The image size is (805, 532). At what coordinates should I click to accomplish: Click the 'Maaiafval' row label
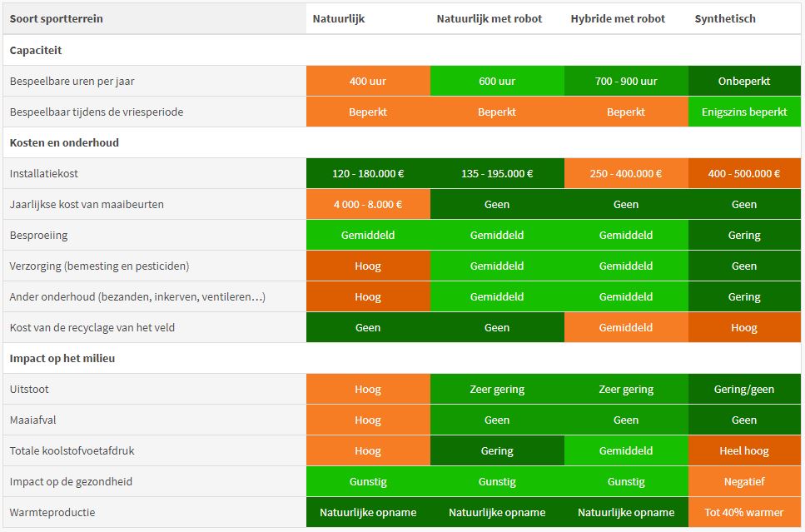pos(155,420)
